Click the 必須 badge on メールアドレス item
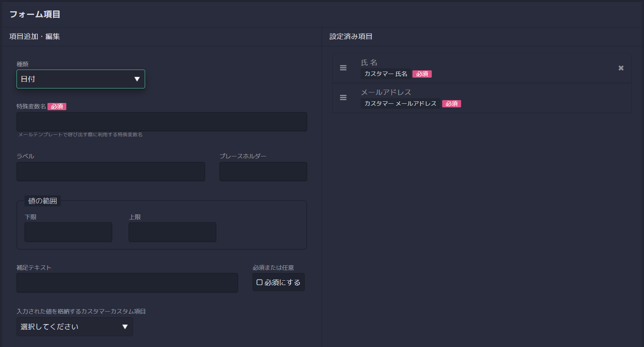The width and height of the screenshot is (644, 347). 451,104
